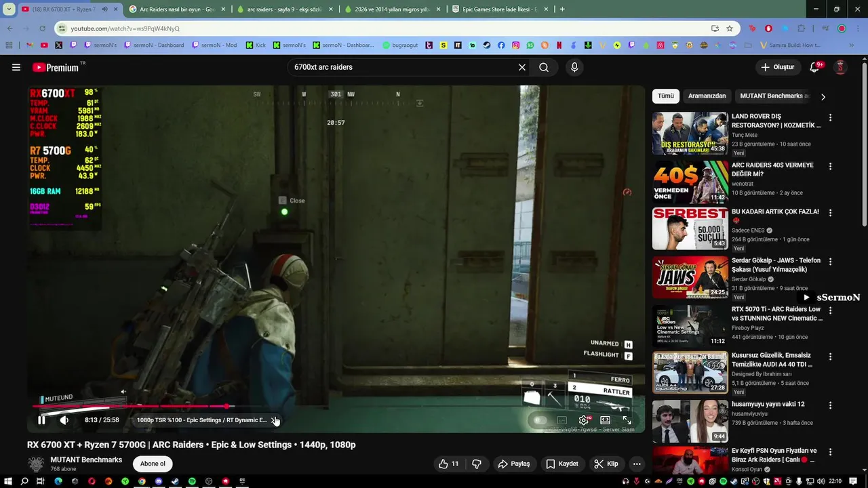
Task: Open options menu for Kusursuz Güzellik video
Action: click(830, 357)
